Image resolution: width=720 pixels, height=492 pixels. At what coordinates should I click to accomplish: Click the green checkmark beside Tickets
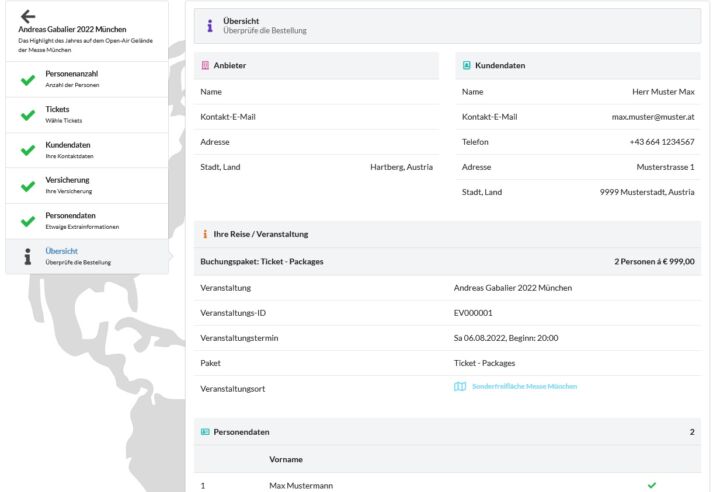point(27,115)
